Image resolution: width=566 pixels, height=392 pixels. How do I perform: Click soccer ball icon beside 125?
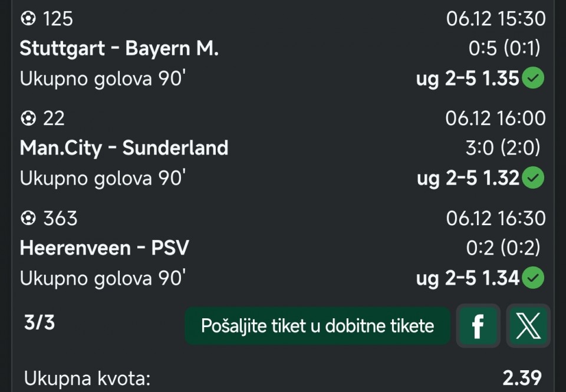[x=28, y=19]
